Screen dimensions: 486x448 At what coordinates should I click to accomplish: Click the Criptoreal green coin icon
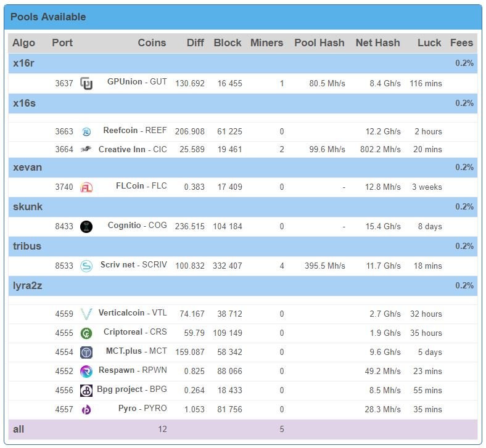click(x=86, y=333)
